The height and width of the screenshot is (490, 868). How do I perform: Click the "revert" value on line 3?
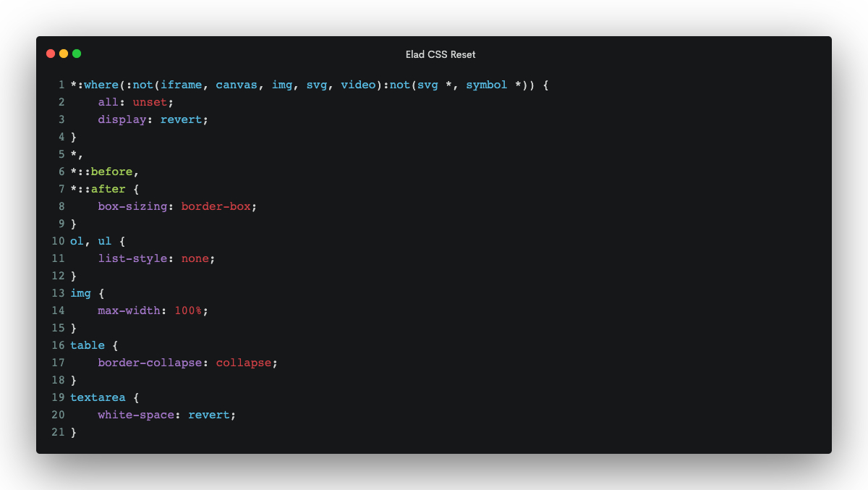[182, 119]
